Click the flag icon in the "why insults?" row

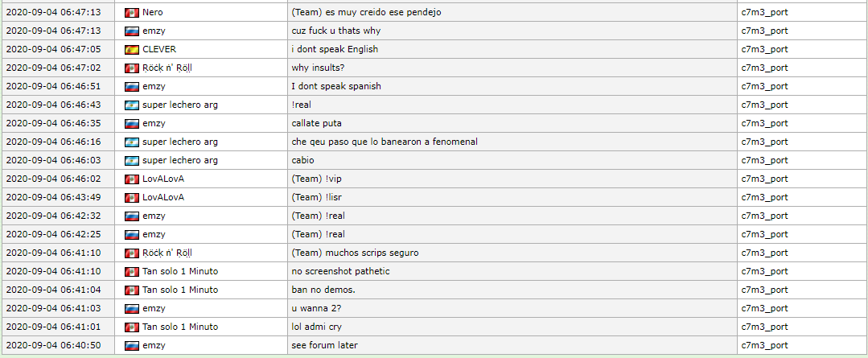(132, 68)
